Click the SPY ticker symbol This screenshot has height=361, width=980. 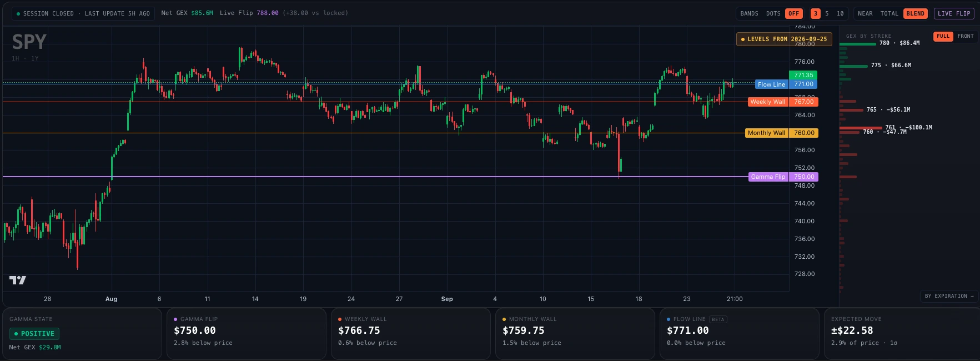[29, 42]
